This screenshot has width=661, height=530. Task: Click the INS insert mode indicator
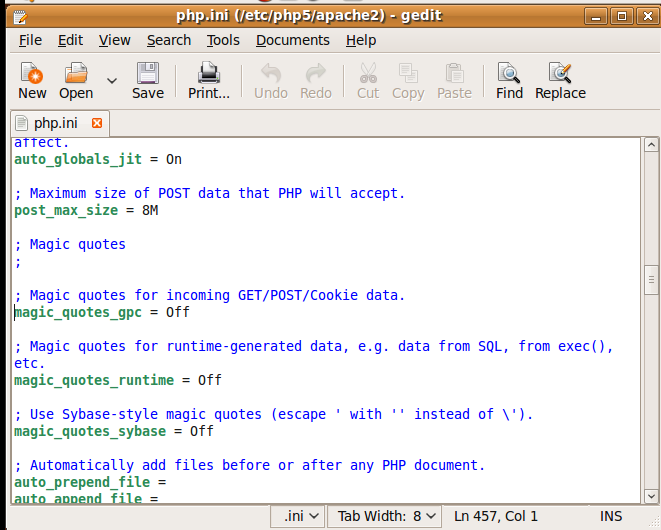coord(611,516)
